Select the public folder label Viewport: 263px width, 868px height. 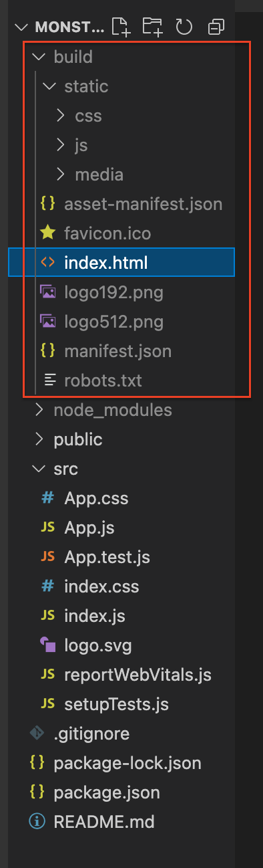tap(78, 440)
